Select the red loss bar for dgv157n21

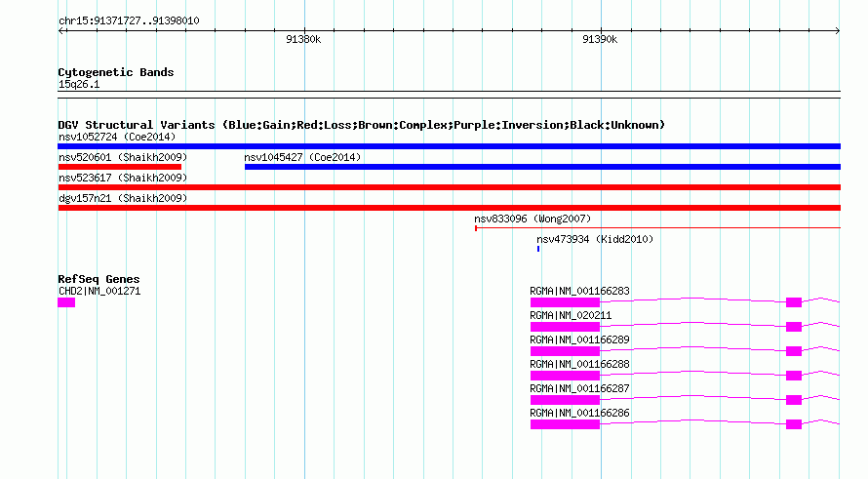[449, 208]
